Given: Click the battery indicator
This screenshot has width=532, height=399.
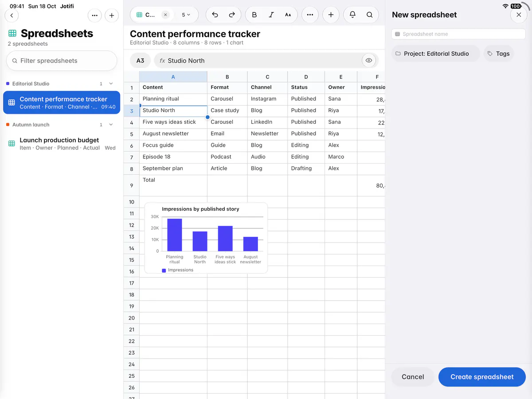Looking at the screenshot, I should pyautogui.click(x=516, y=6).
